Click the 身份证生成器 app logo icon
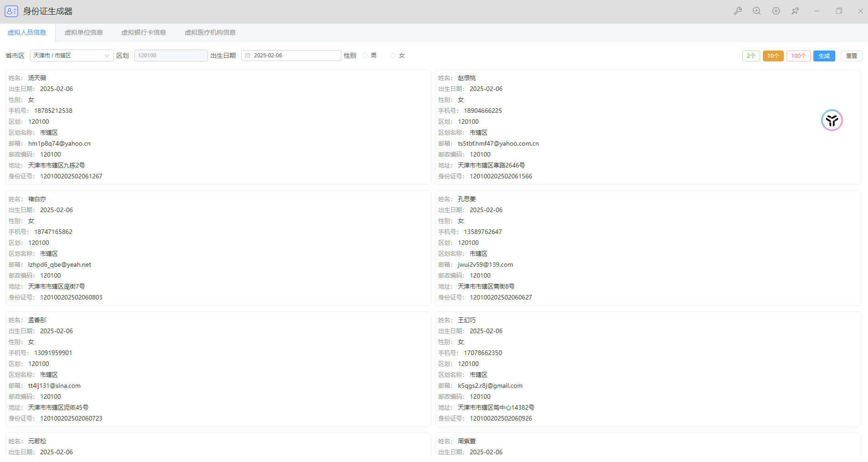 [11, 11]
